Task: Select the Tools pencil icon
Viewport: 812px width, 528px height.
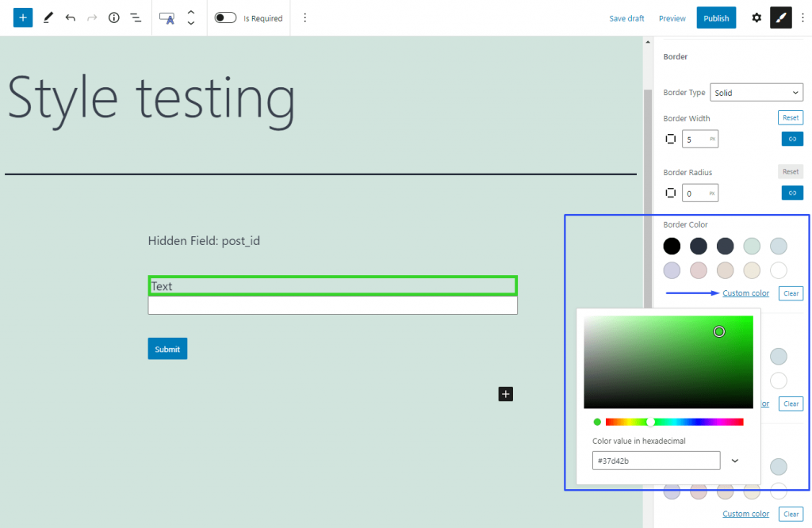Action: pos(48,17)
